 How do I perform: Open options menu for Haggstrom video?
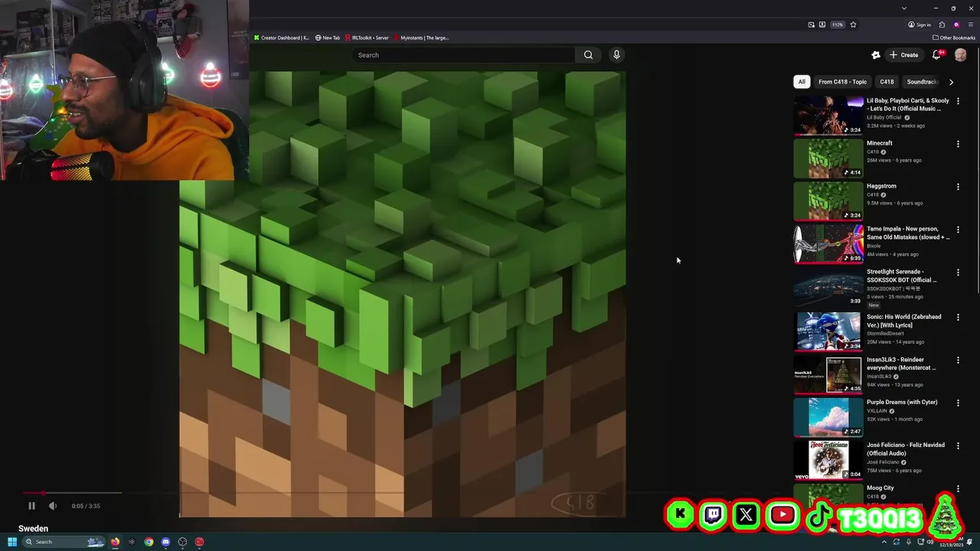click(x=958, y=187)
